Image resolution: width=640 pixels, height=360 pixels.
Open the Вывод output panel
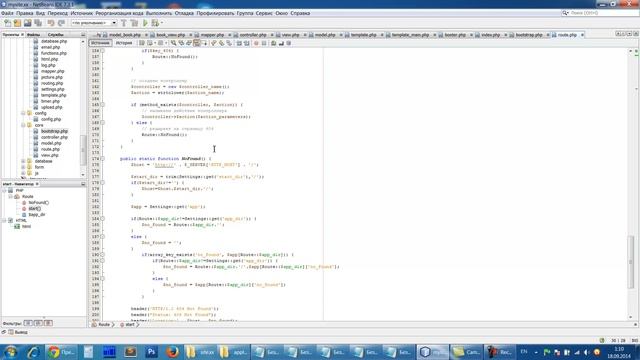point(21,332)
